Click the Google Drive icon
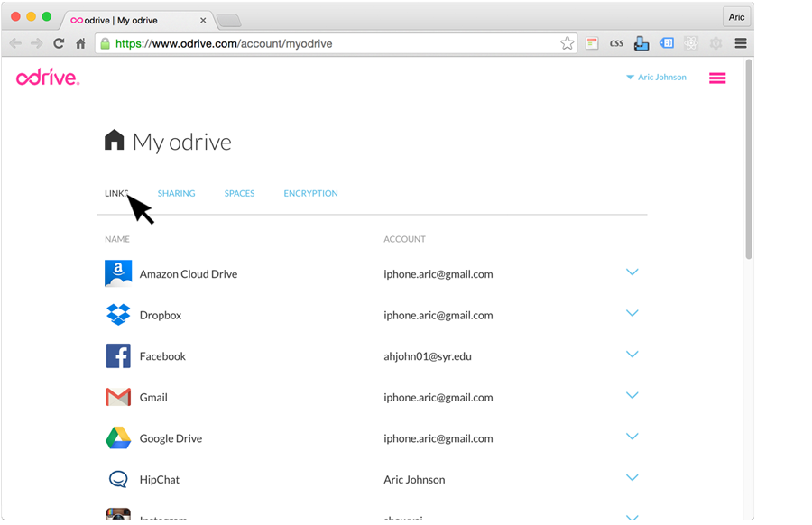Screen dimensions: 812x525 click(x=118, y=438)
